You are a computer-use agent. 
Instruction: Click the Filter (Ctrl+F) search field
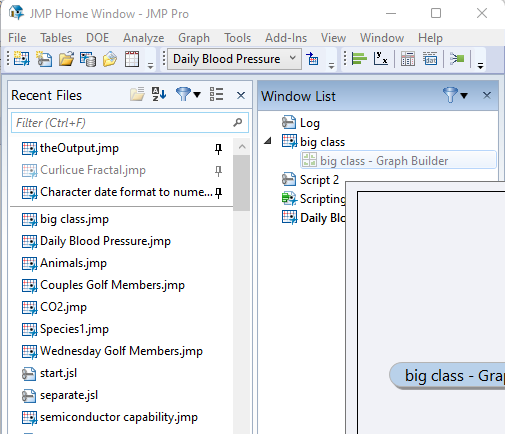[130, 123]
